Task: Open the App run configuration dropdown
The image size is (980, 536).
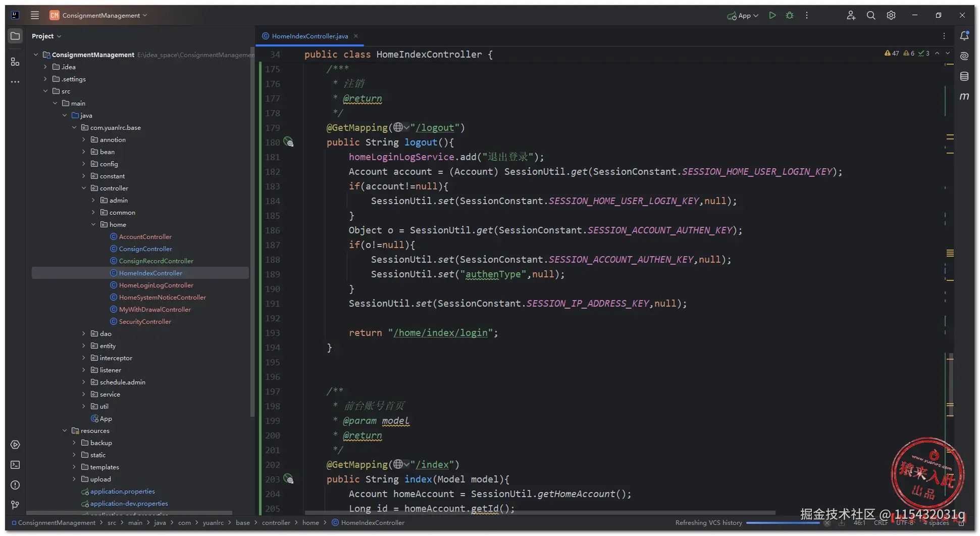Action: [743, 16]
